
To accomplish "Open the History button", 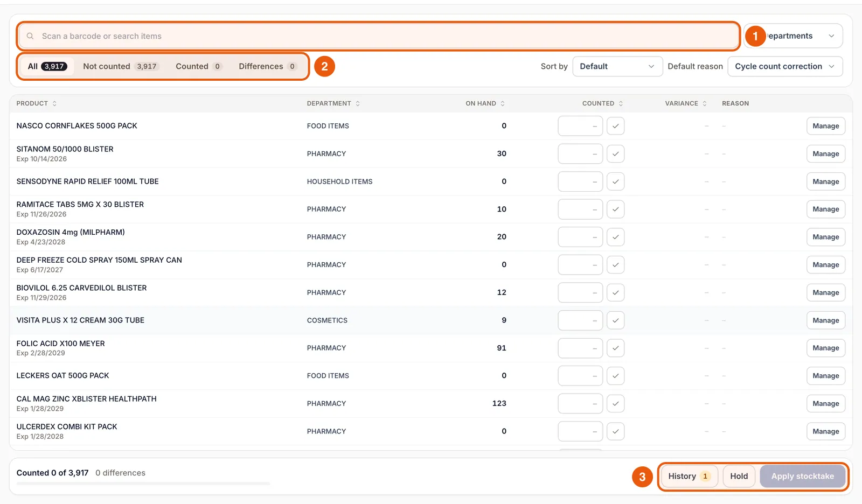I will (x=690, y=476).
